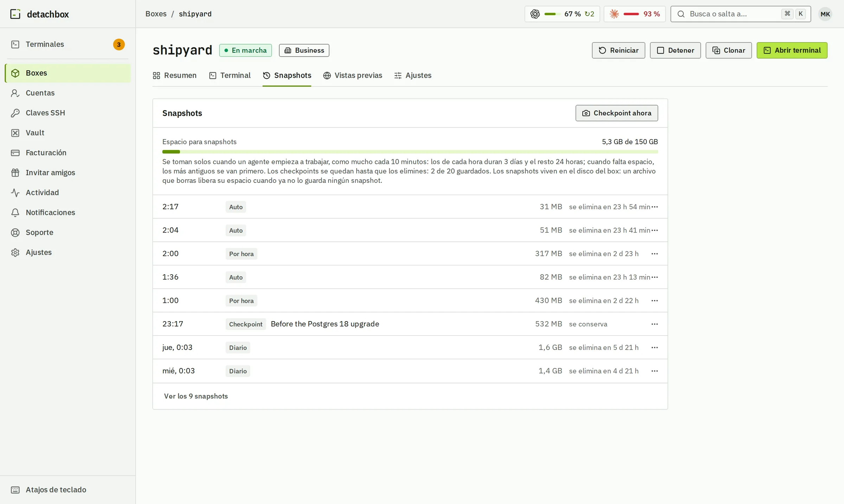Viewport: 844px width, 504px height.
Task: Click the OpenAI usage 67 % indicator
Action: click(562, 14)
